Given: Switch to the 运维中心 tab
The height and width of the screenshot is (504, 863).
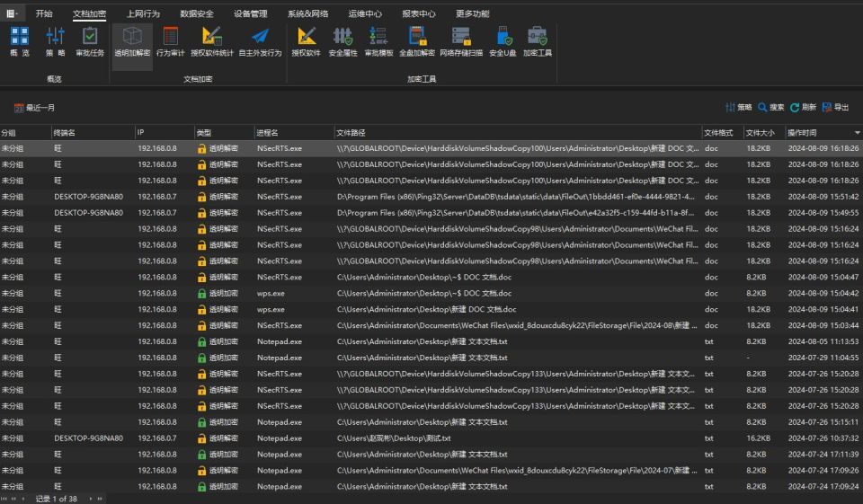Looking at the screenshot, I should click(365, 13).
